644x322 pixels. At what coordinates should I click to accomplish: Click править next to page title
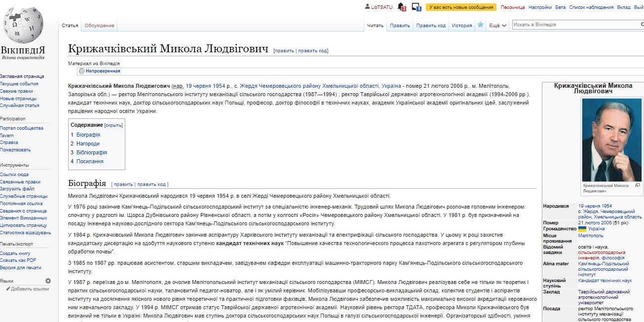(285, 51)
